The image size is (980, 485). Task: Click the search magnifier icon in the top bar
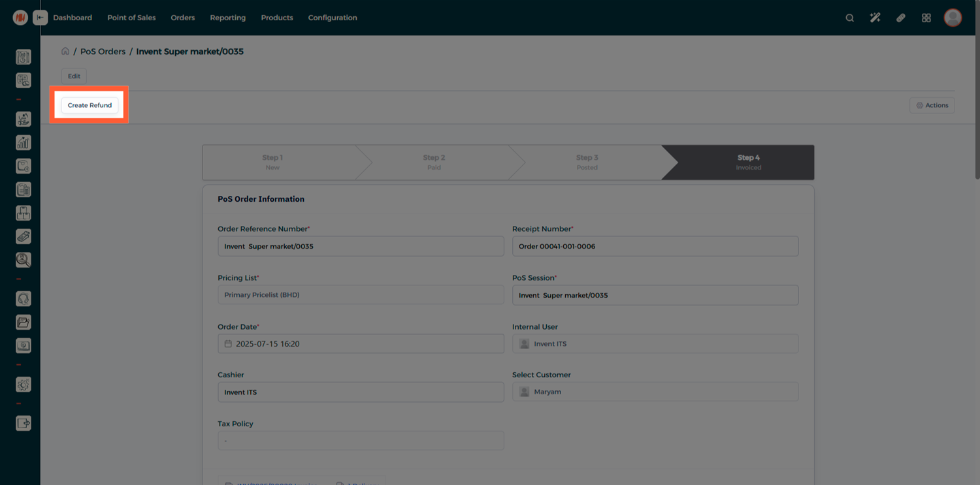pos(849,18)
